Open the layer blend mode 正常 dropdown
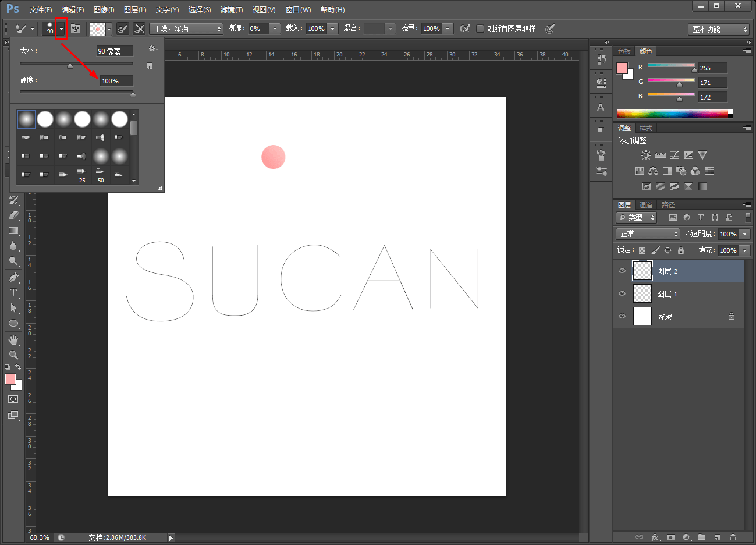The image size is (756, 545). tap(648, 234)
